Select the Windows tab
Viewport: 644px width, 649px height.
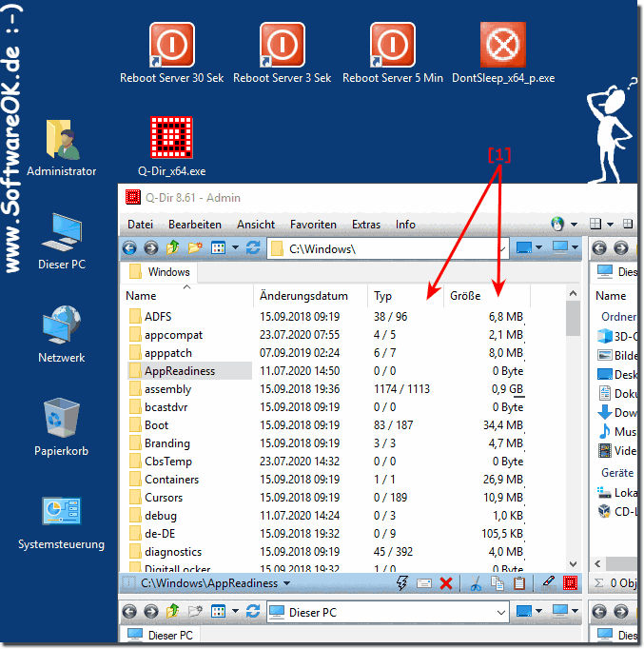click(x=159, y=272)
